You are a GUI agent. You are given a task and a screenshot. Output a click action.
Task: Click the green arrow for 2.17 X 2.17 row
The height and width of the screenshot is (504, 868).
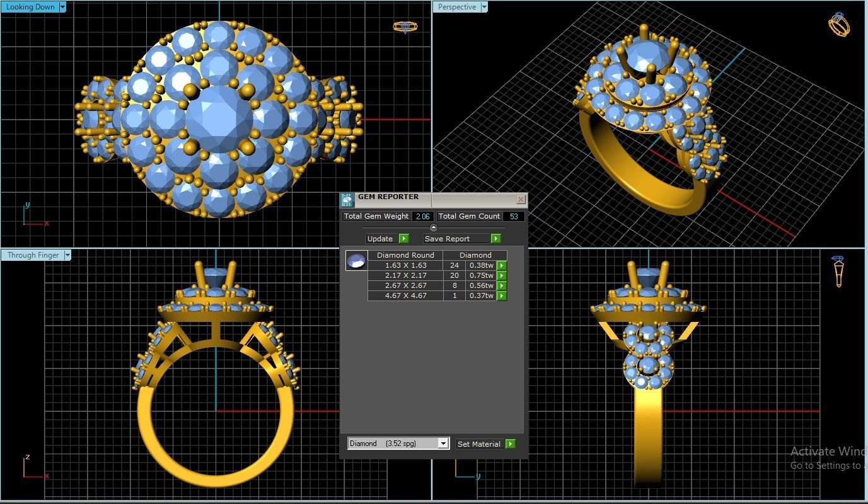[502, 275]
